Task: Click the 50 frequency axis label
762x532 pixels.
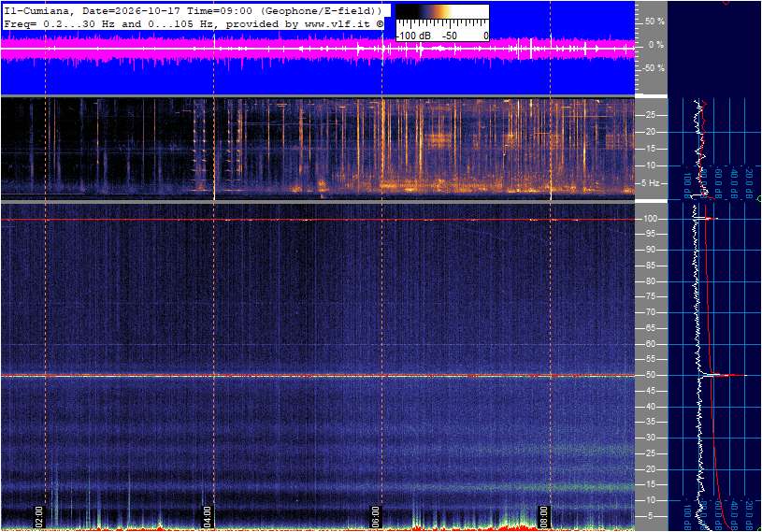Action: coord(650,375)
